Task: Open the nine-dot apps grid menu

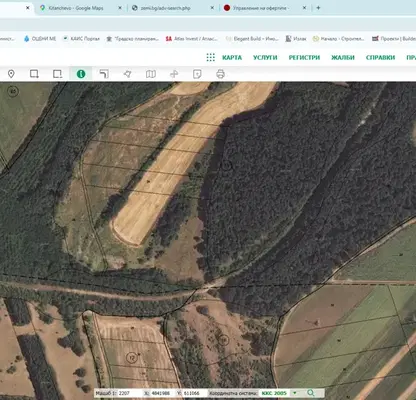Action: click(210, 57)
